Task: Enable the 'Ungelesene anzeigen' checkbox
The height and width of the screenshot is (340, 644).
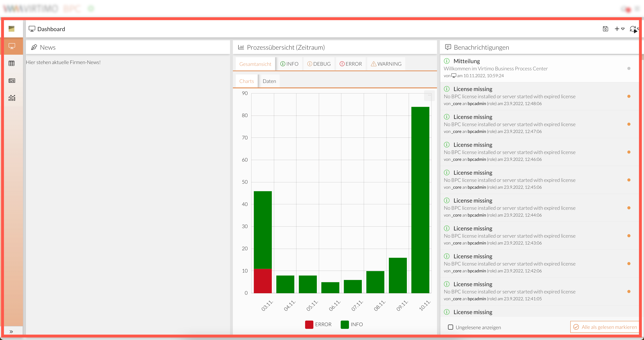Action: coord(450,327)
